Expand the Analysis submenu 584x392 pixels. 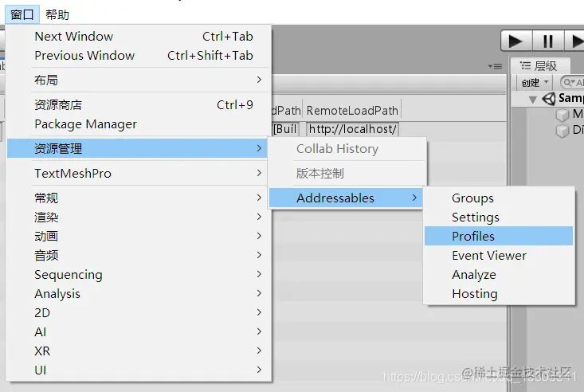[x=139, y=294]
